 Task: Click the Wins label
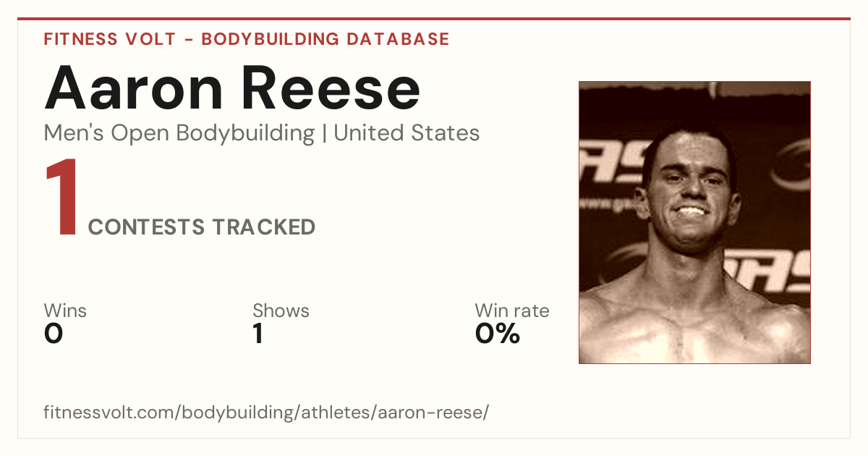click(65, 311)
